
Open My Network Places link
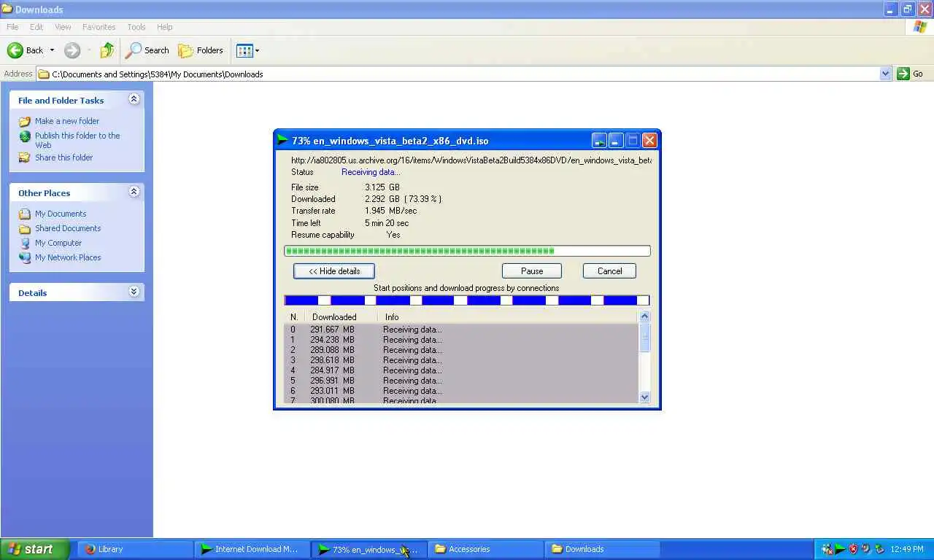(68, 257)
